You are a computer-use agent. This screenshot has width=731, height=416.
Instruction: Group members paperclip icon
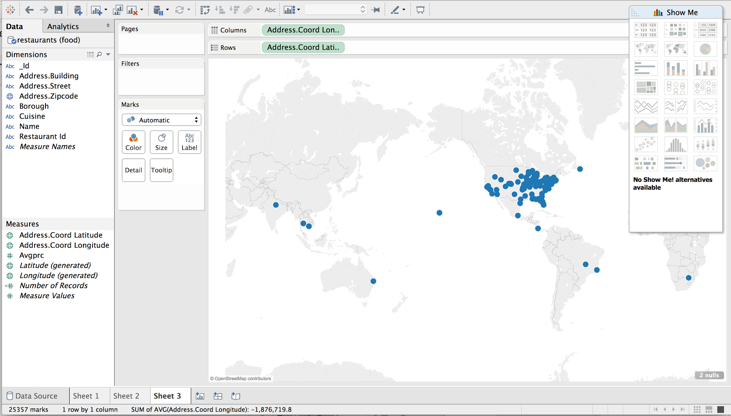coord(248,10)
